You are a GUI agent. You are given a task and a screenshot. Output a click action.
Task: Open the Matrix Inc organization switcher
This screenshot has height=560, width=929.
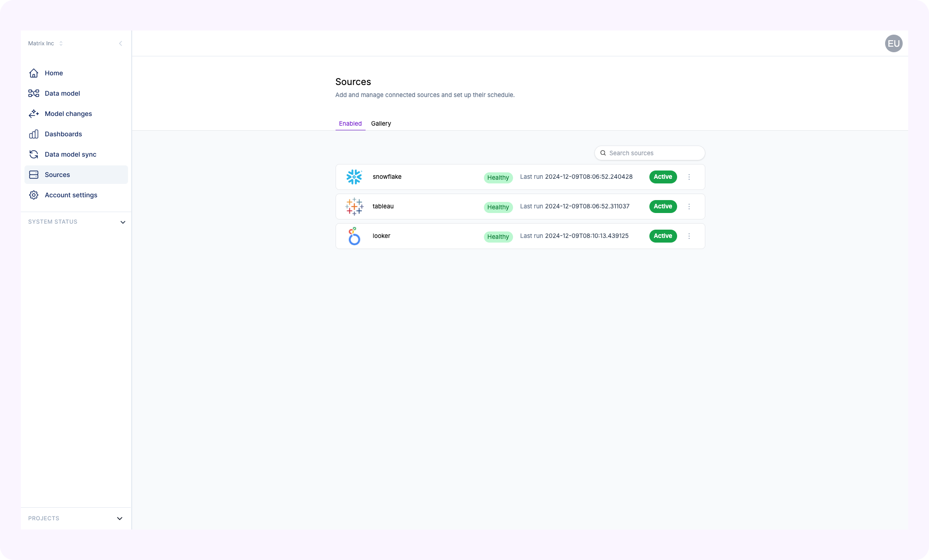(x=45, y=43)
